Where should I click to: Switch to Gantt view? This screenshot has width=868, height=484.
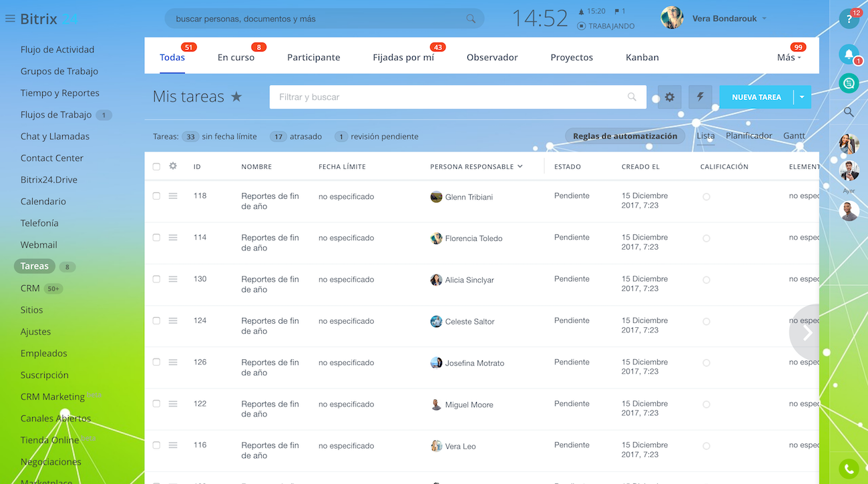pos(794,136)
